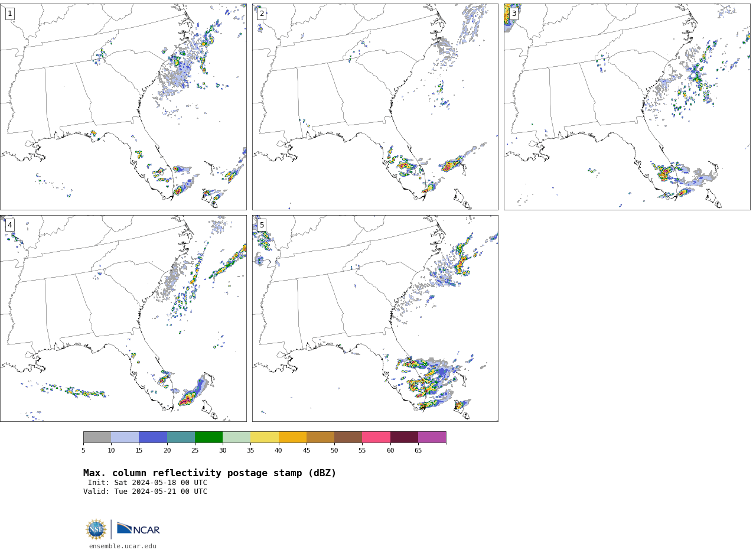Select the tan 45-50 dBZ swatch
This screenshot has width=756, height=553.
(x=320, y=437)
